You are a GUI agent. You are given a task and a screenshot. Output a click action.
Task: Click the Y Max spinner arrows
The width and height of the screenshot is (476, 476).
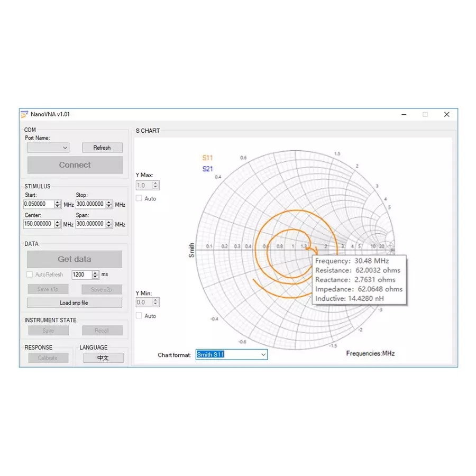tap(155, 185)
